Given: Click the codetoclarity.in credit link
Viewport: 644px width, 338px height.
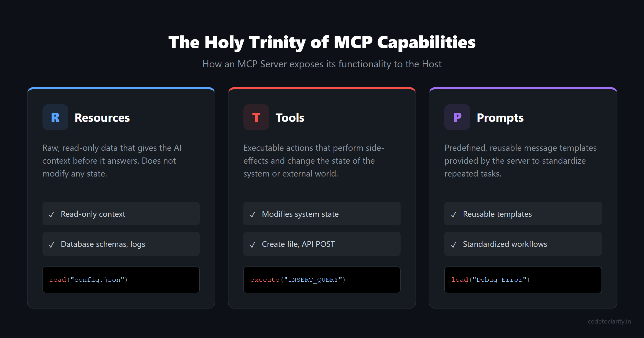Looking at the screenshot, I should click(609, 321).
